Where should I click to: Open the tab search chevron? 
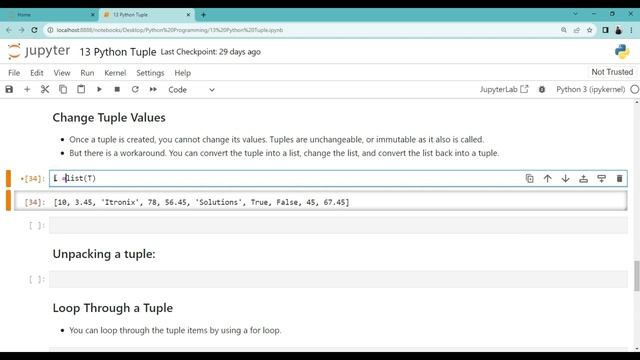pyautogui.click(x=575, y=14)
